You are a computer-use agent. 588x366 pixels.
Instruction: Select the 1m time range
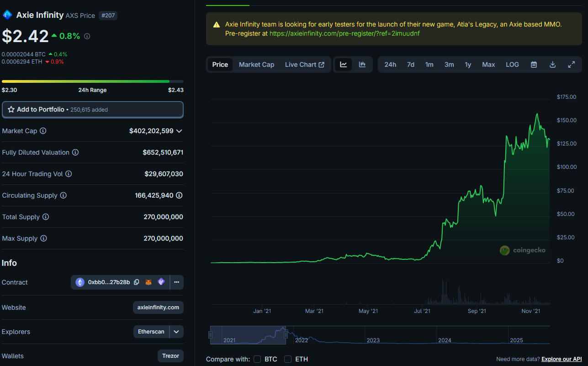pos(429,65)
